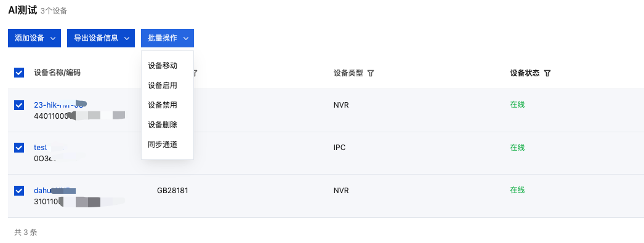
Task: Collapse the 批量操作 dropdown
Action: pyautogui.click(x=167, y=38)
